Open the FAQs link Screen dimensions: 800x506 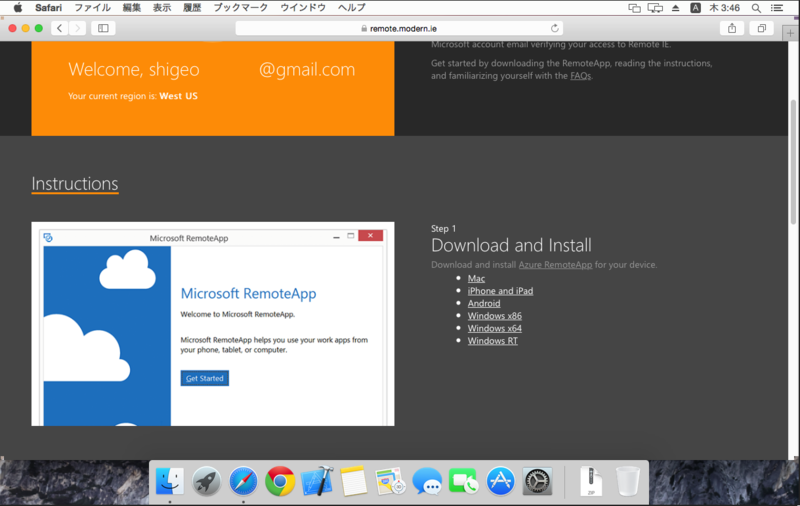point(581,75)
